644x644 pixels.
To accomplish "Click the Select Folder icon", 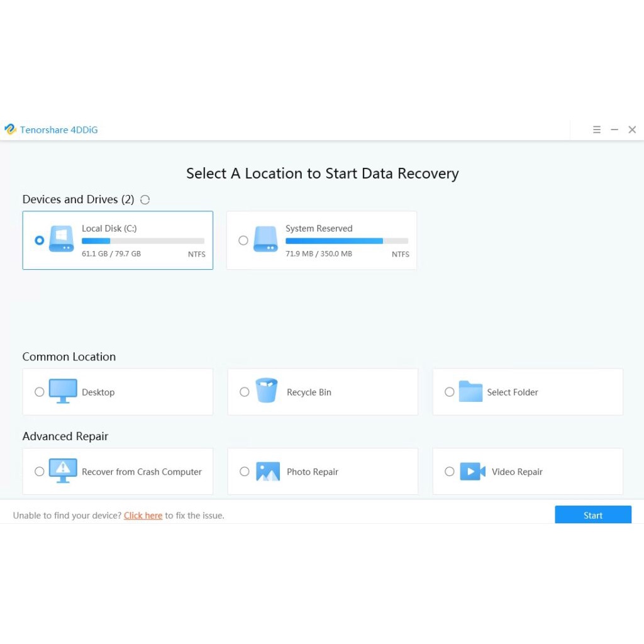I will coord(470,391).
